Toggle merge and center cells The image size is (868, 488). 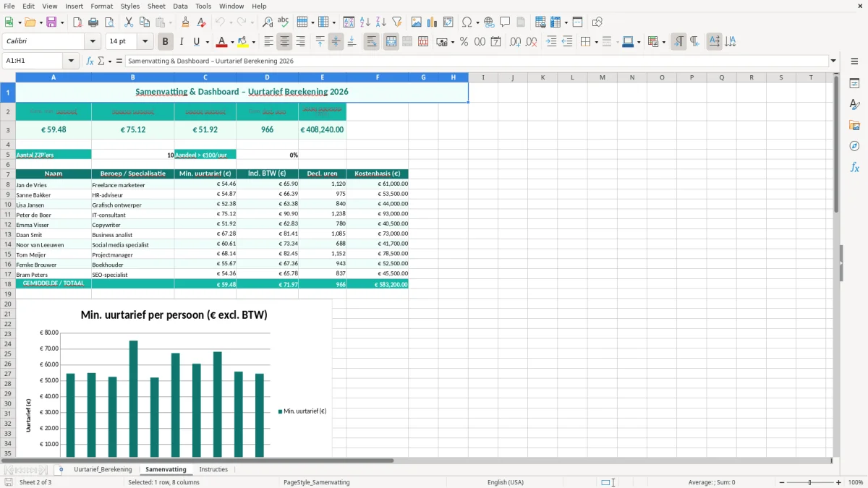[x=391, y=42]
